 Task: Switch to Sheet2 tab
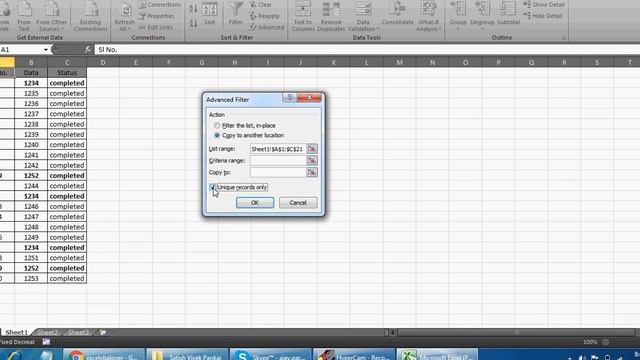click(x=47, y=332)
